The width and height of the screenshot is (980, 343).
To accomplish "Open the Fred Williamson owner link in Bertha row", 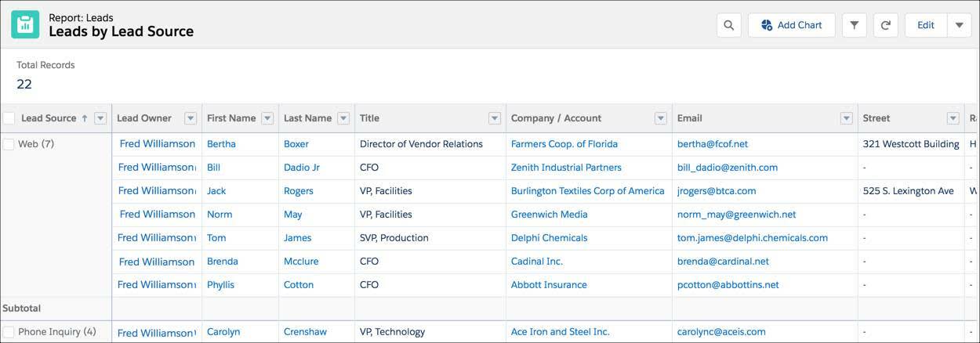I will coord(157,144).
